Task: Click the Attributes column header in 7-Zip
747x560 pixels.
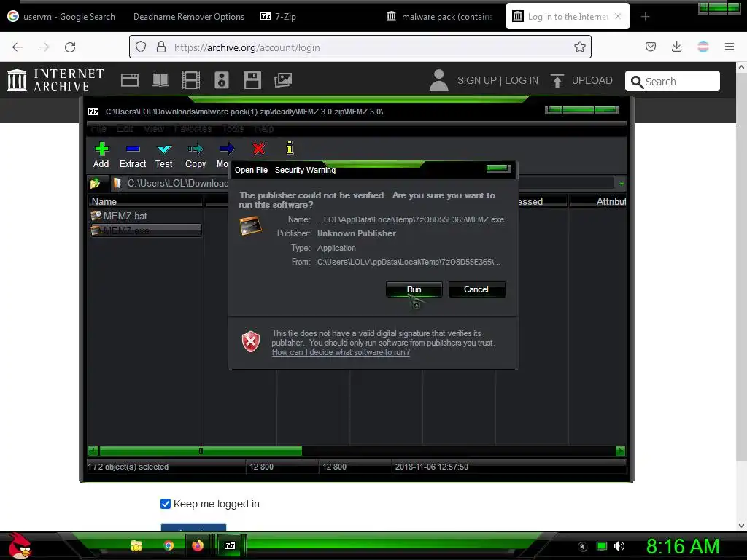Action: click(x=598, y=201)
